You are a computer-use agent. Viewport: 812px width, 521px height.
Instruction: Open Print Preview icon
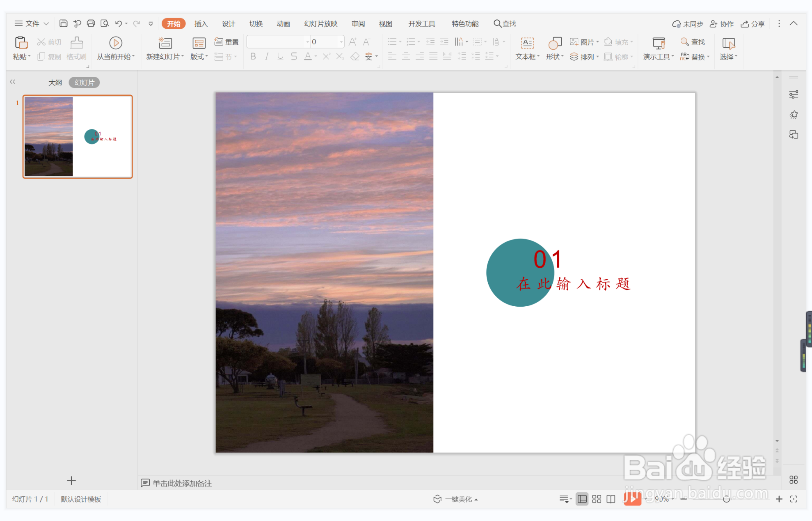tap(105, 23)
